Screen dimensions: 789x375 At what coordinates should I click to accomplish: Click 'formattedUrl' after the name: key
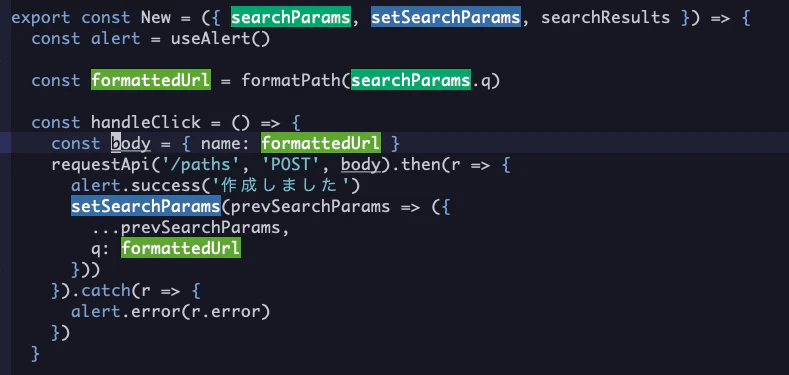click(x=321, y=143)
